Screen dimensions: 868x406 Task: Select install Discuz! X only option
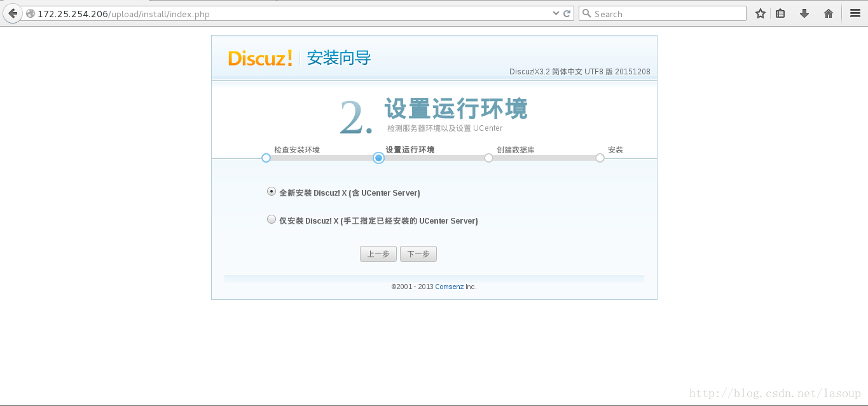click(x=272, y=219)
